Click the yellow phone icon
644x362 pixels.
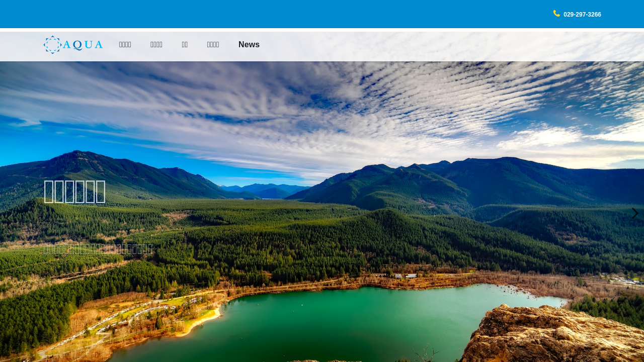[x=556, y=14]
